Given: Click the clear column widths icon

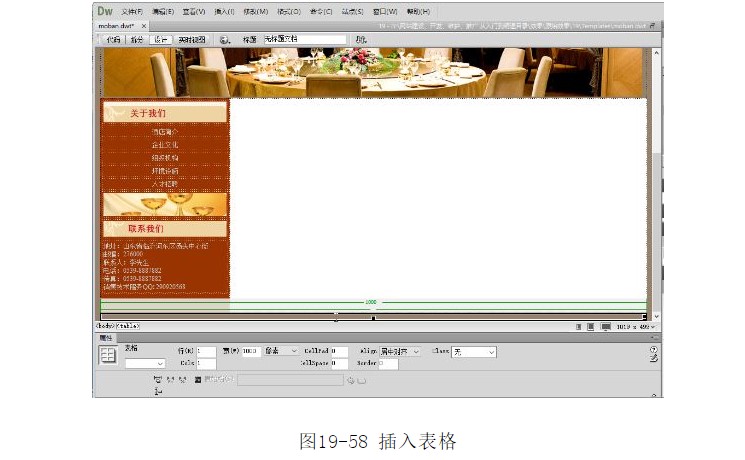Looking at the screenshot, I should (x=158, y=380).
